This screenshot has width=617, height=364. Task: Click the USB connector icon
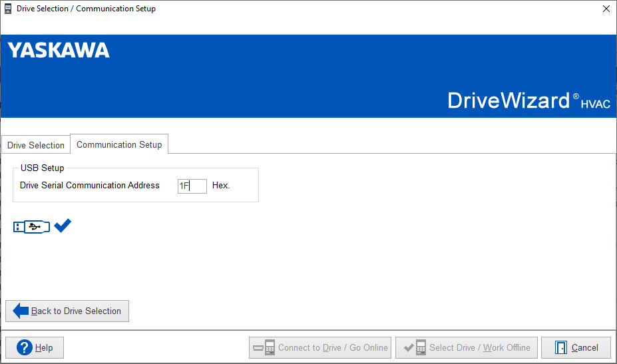(31, 227)
